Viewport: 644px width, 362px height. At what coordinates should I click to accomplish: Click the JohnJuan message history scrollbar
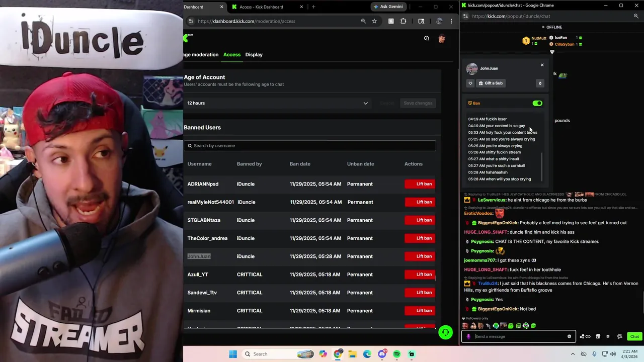[542, 167]
